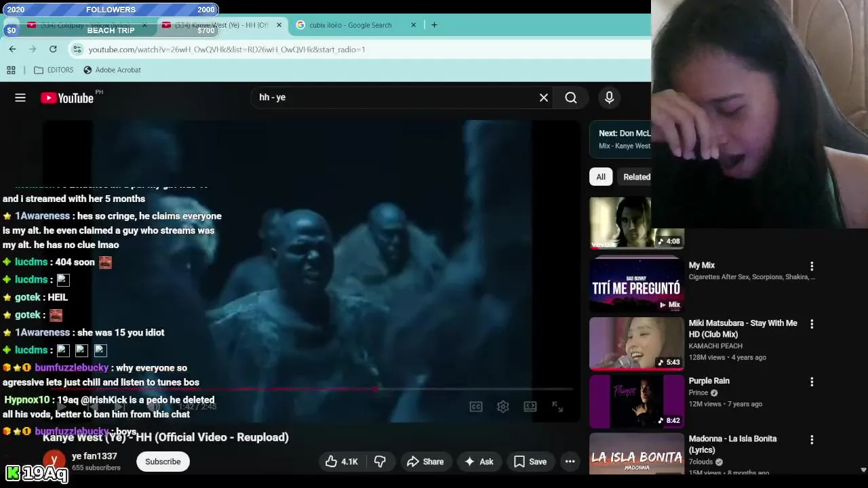
Task: Open a new browser tab
Action: pos(434,25)
